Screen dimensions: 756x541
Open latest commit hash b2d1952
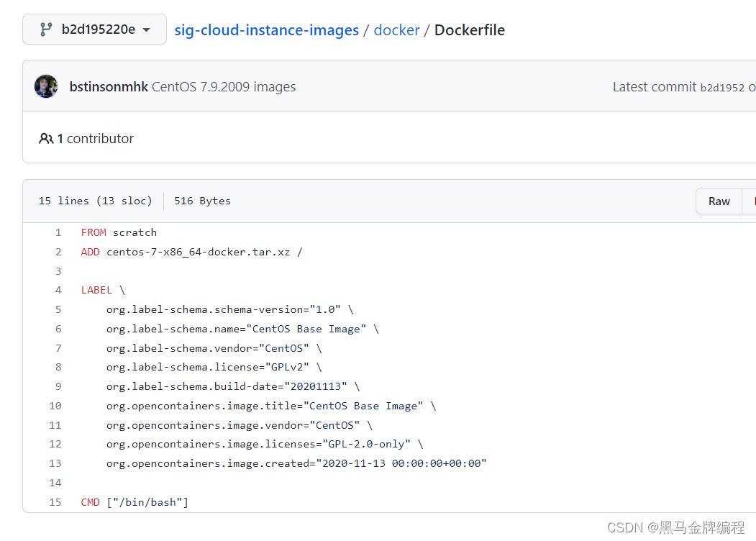tap(721, 87)
